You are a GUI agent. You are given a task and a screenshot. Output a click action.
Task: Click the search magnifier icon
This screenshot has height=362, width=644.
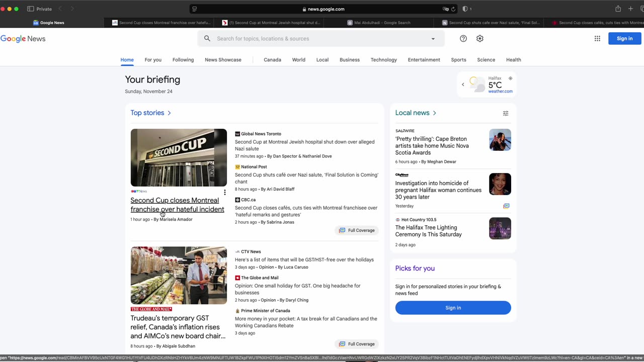coord(207,39)
